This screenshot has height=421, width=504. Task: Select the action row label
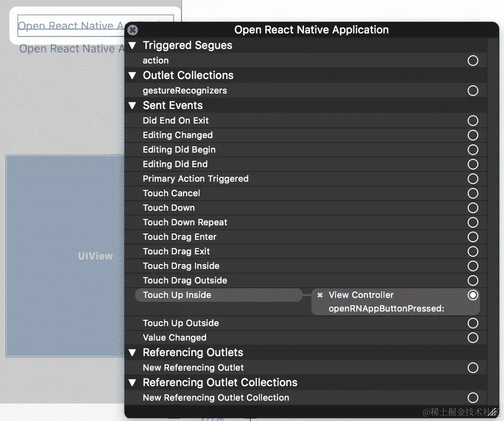tap(155, 61)
